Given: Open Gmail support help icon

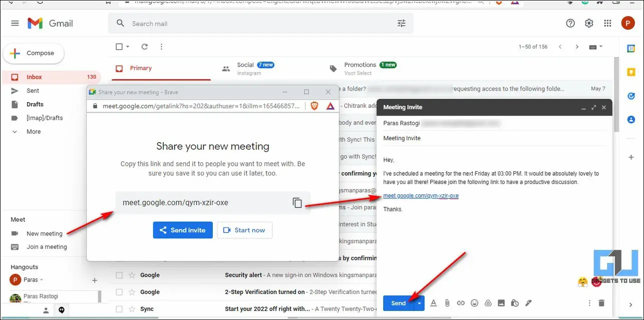Looking at the screenshot, I should pos(570,23).
